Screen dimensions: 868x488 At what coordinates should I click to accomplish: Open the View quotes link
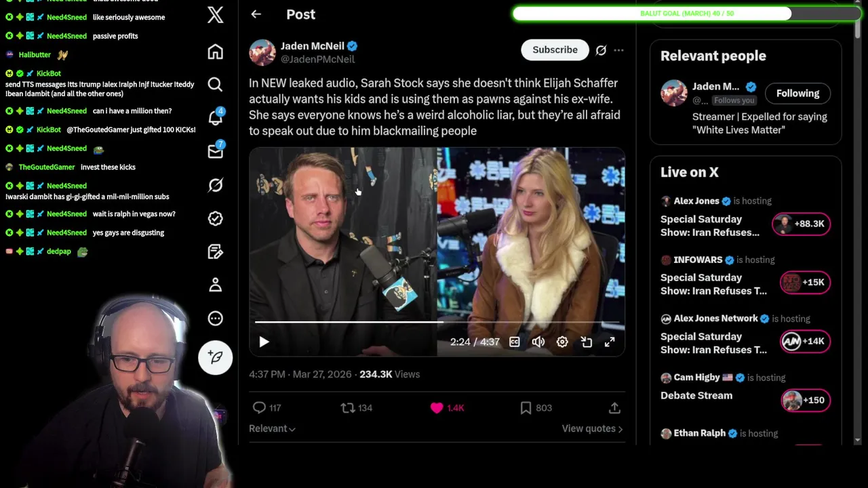[x=592, y=428]
